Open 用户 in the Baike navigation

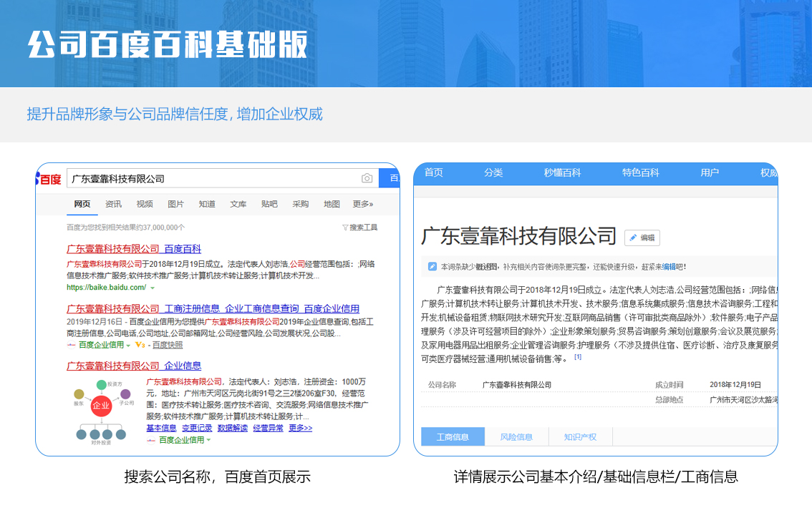tap(710, 172)
